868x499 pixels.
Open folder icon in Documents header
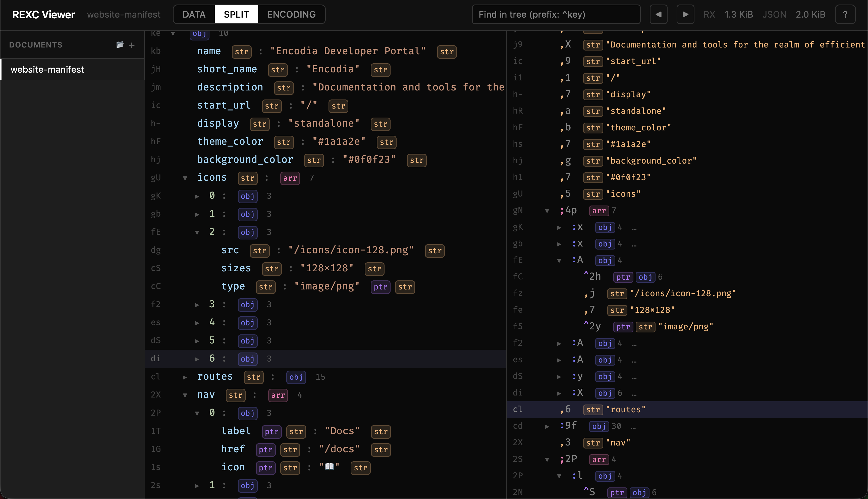[x=120, y=45]
